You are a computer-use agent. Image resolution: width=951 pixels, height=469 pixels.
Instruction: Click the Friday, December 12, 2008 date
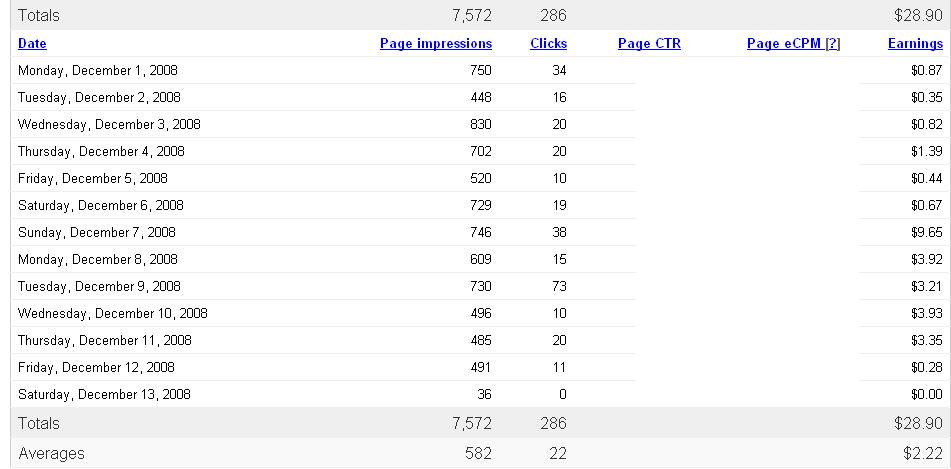96,368
